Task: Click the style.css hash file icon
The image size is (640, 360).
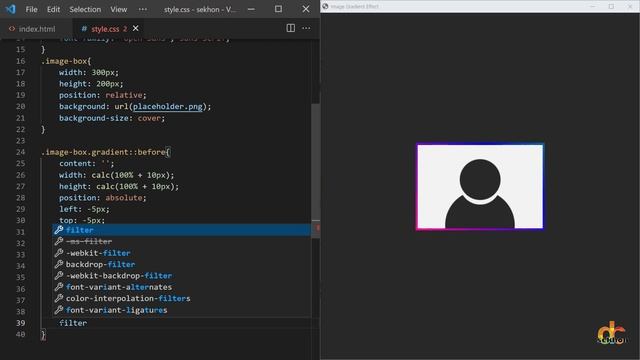Action: (x=84, y=29)
